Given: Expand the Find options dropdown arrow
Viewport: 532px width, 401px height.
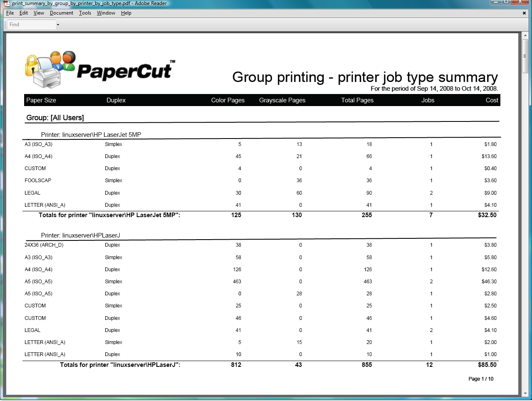Looking at the screenshot, I should coord(58,25).
